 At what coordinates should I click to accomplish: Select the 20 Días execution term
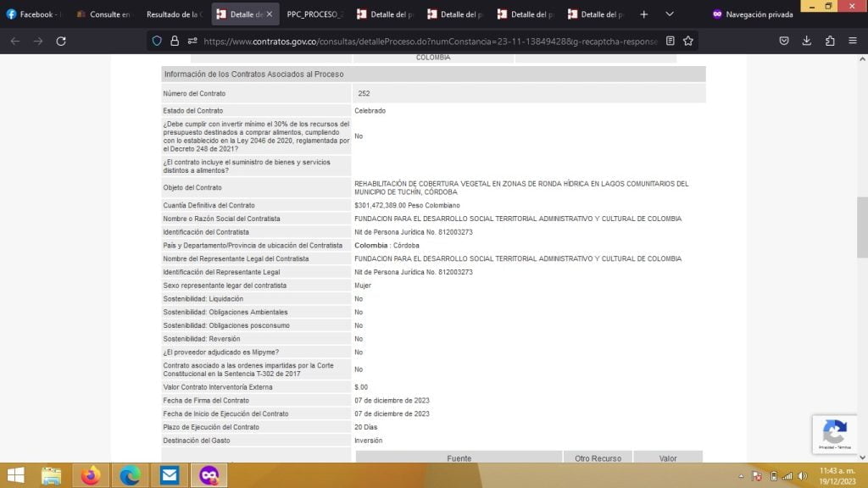click(x=365, y=427)
